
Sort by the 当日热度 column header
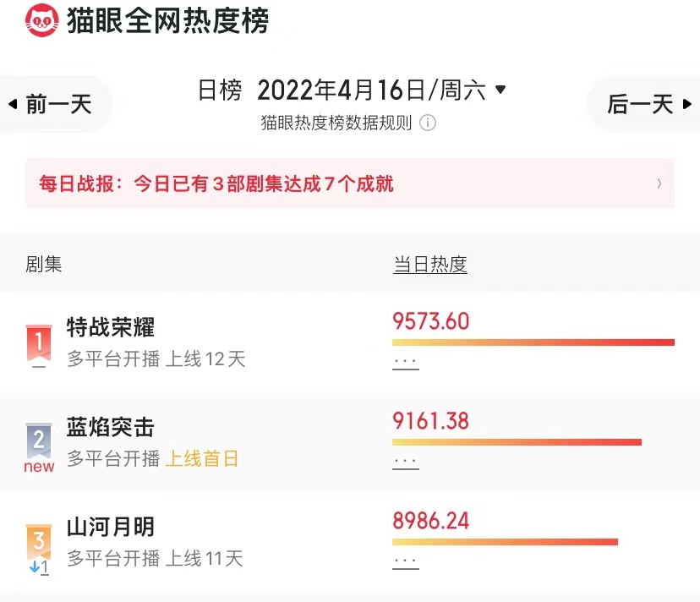[430, 265]
